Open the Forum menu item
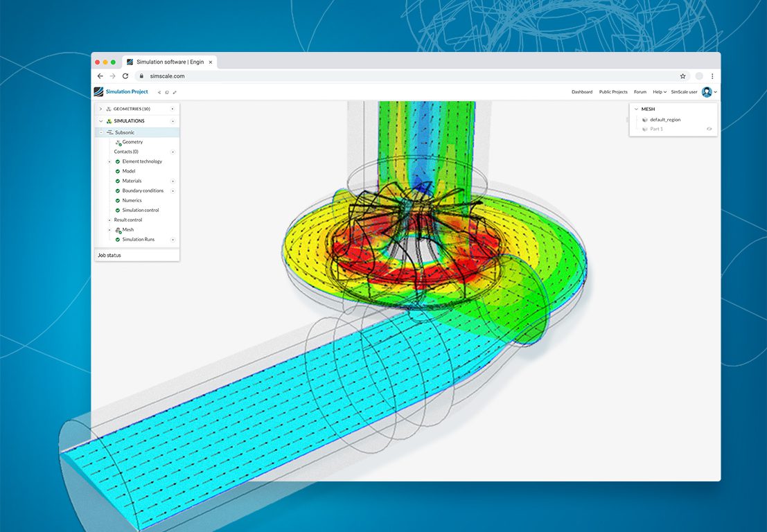 tap(640, 92)
